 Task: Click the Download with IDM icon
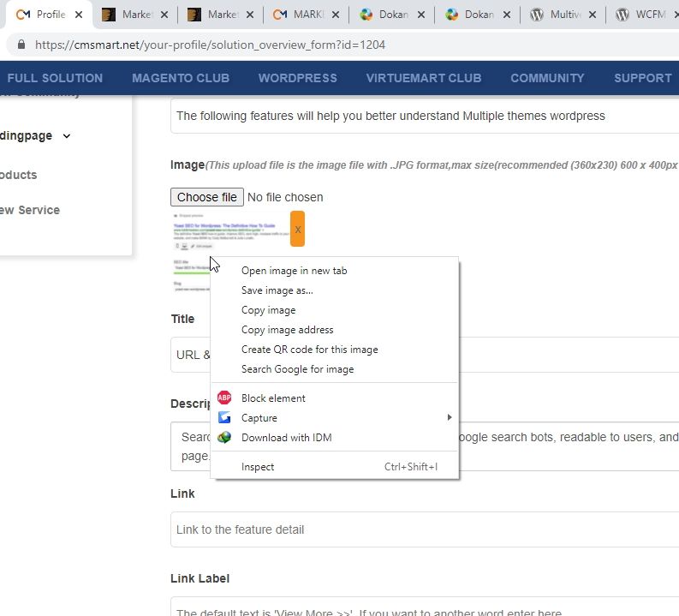tap(224, 438)
